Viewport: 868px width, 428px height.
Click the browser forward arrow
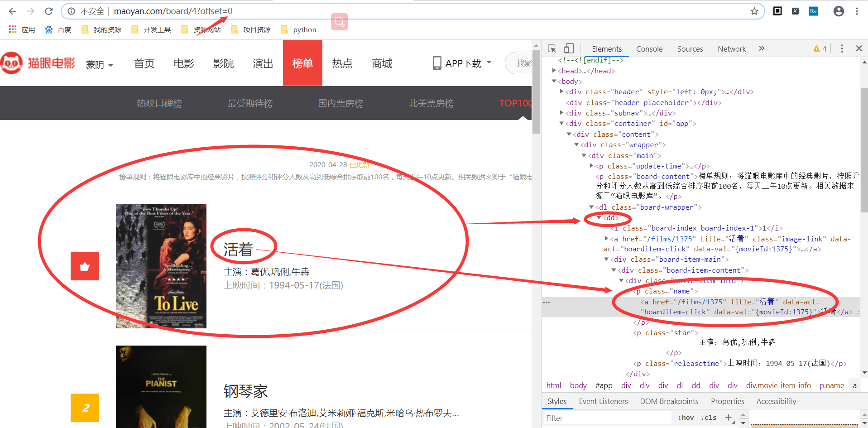[31, 11]
